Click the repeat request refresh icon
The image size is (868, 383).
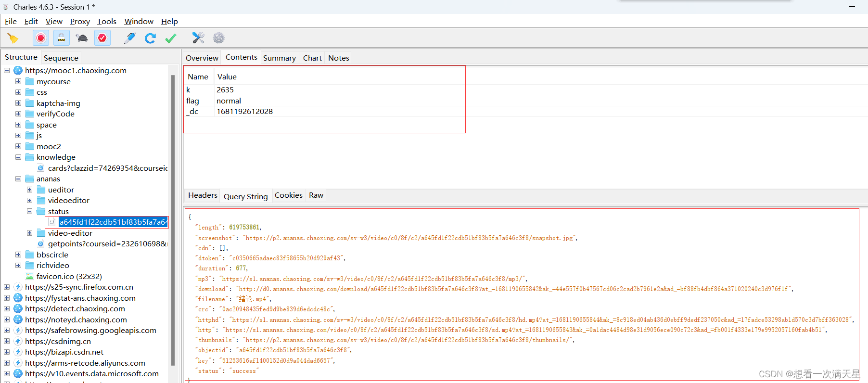pyautogui.click(x=150, y=38)
